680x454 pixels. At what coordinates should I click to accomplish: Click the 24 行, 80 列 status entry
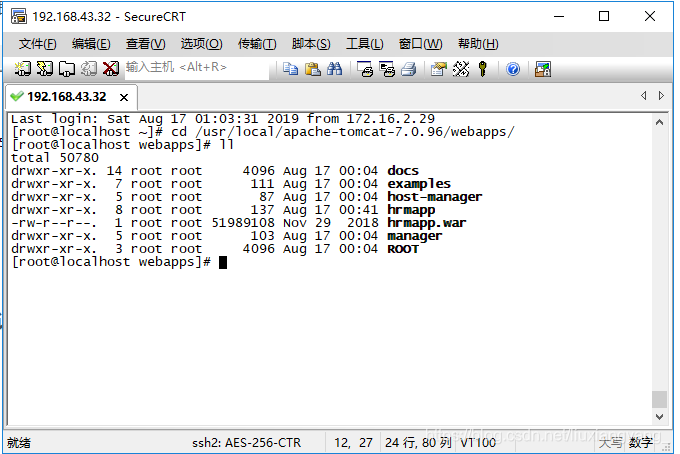click(x=418, y=443)
